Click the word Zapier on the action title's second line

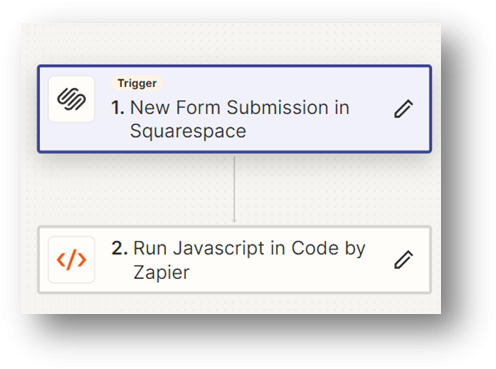[x=161, y=272]
